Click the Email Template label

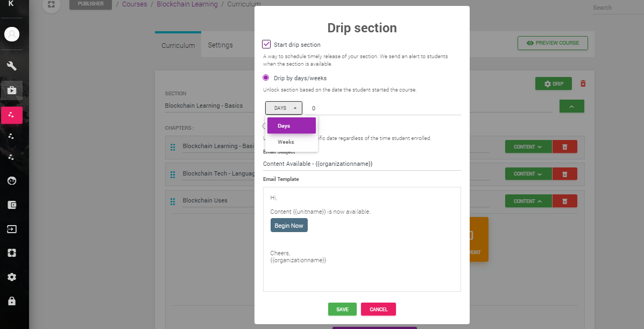tap(281, 179)
